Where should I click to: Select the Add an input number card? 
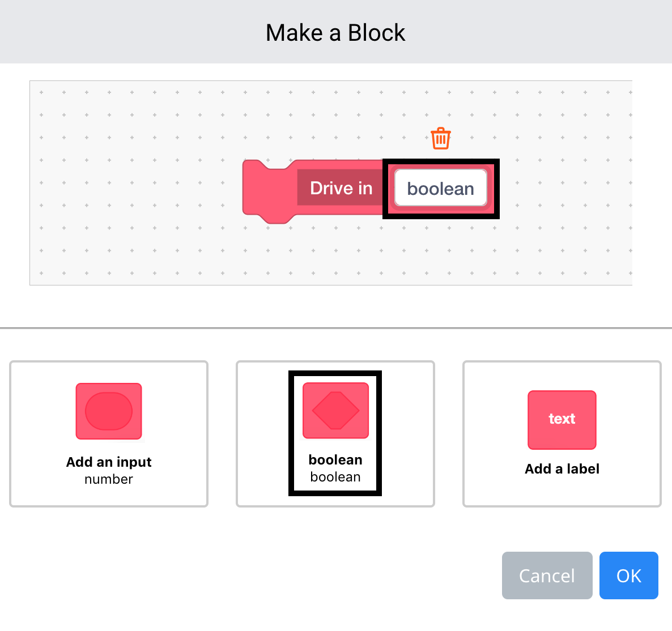tap(108, 433)
